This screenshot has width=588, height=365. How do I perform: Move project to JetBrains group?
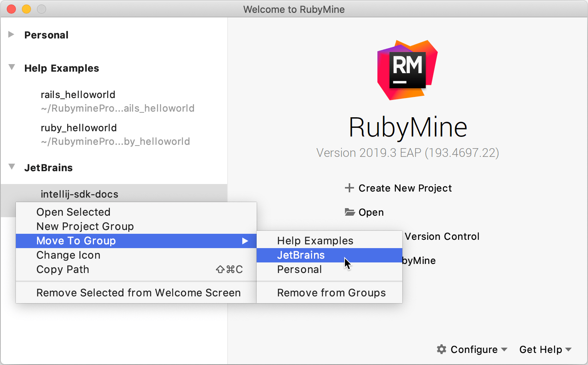(x=329, y=255)
